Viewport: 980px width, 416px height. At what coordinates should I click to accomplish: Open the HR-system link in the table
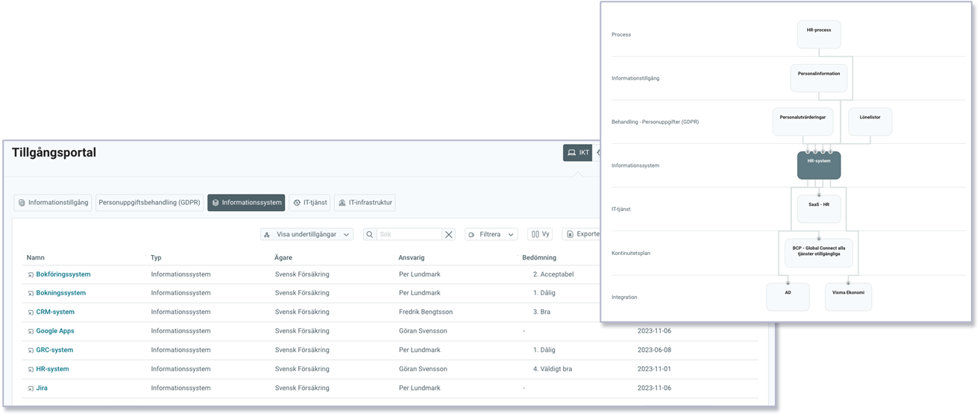coord(52,369)
